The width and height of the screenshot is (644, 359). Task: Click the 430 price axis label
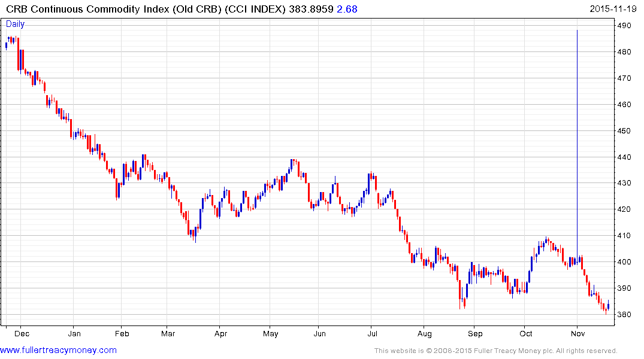(x=624, y=183)
